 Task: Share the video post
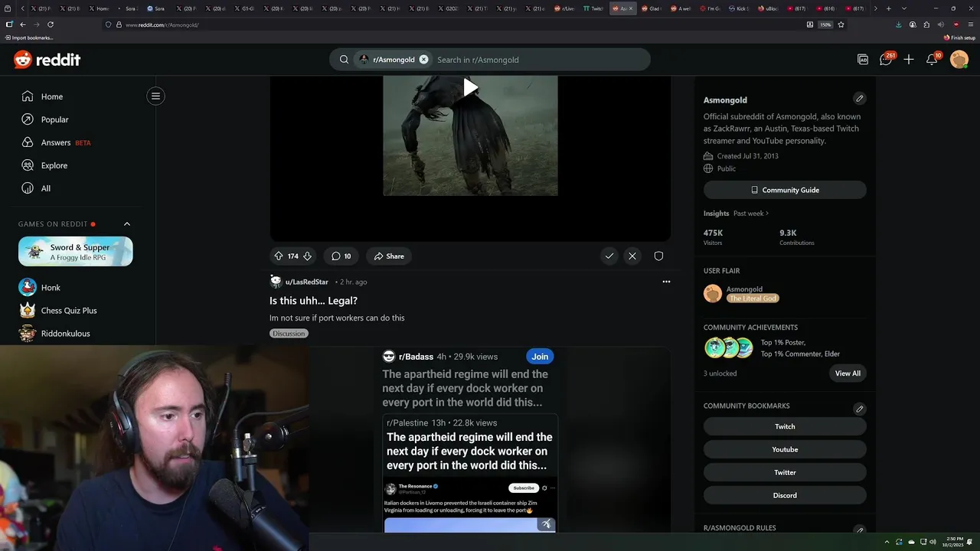coord(389,256)
